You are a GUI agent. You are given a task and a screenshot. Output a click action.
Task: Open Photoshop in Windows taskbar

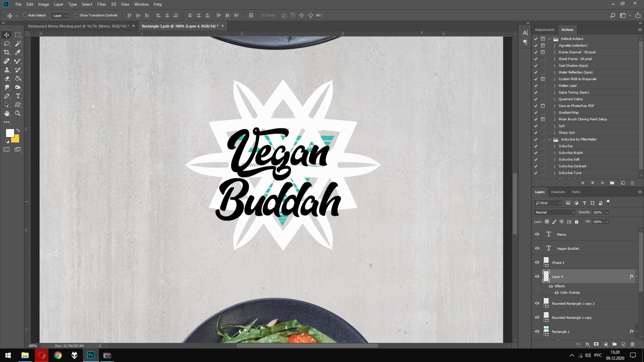coord(91,355)
